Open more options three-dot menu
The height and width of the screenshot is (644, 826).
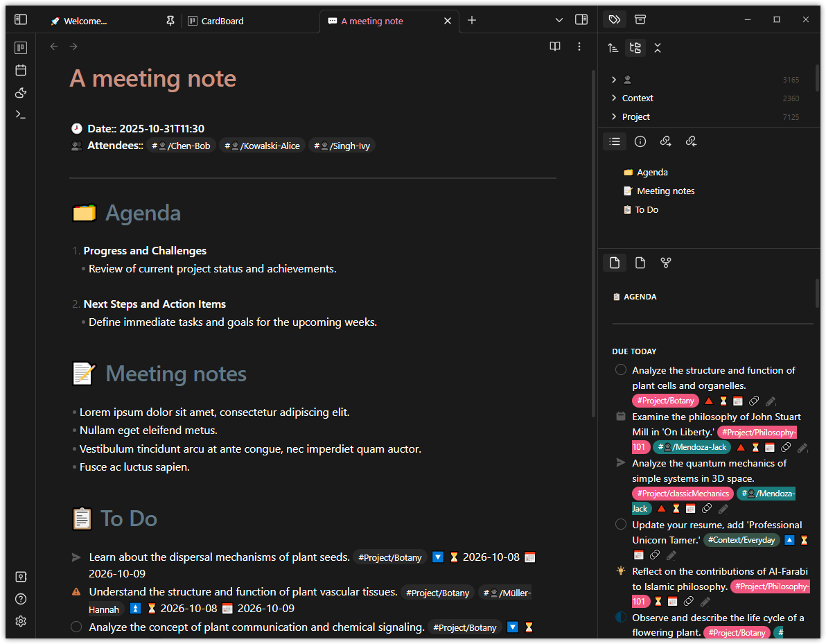(579, 46)
